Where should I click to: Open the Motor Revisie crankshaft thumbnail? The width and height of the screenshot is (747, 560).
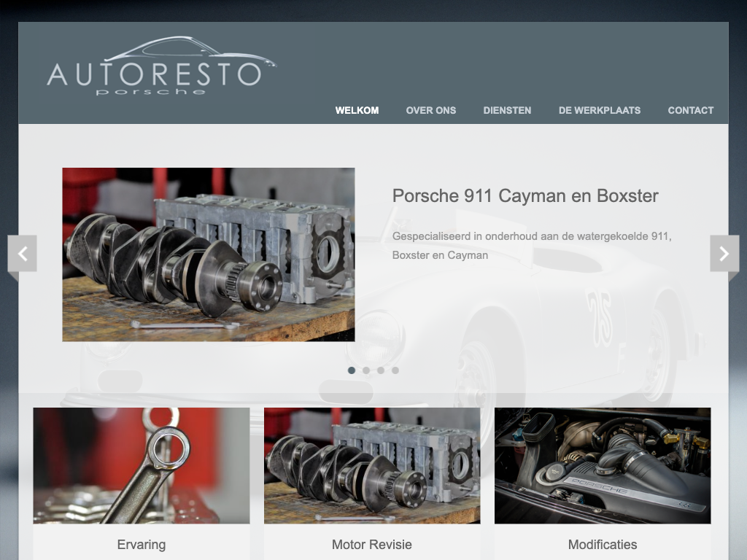(x=372, y=465)
